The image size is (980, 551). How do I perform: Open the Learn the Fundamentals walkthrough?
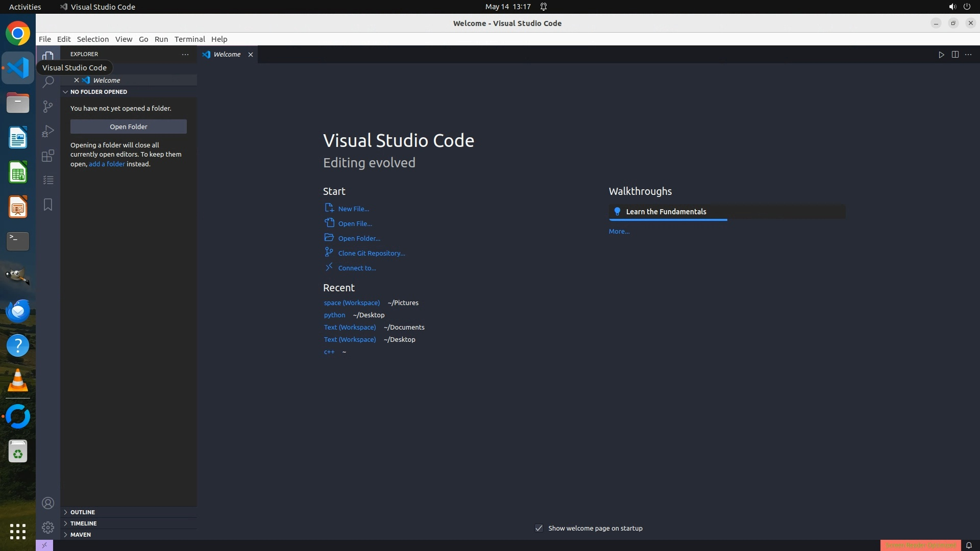click(666, 212)
